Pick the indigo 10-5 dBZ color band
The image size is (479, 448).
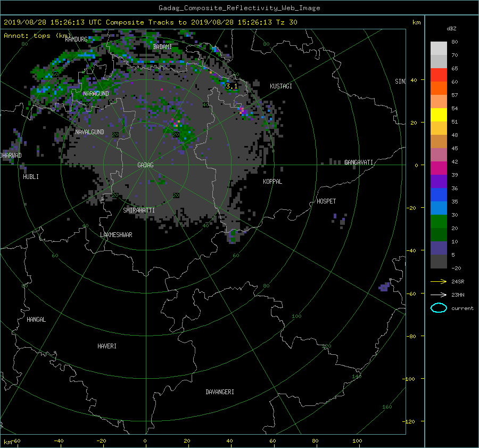439,248
